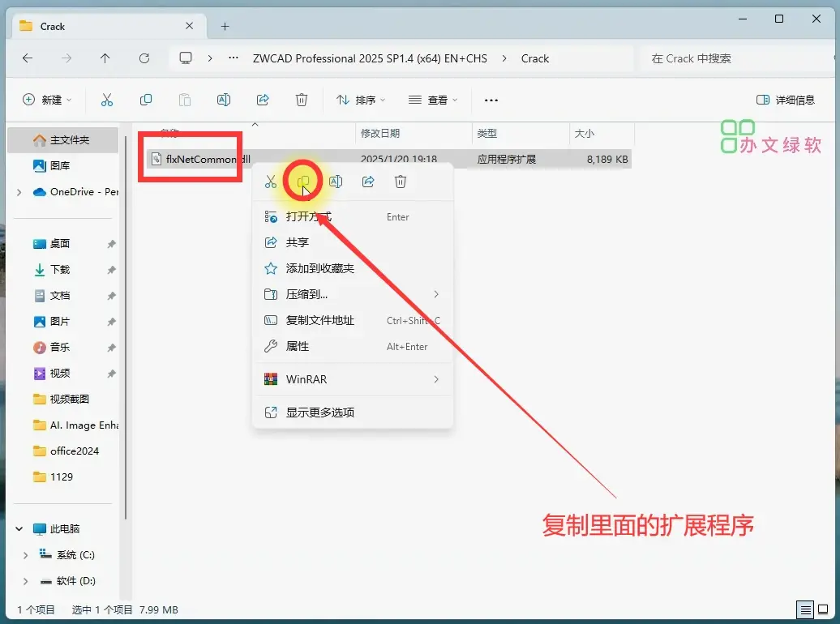The width and height of the screenshot is (840, 624).
Task: Expand the OneDrive tree node
Action: coord(19,192)
